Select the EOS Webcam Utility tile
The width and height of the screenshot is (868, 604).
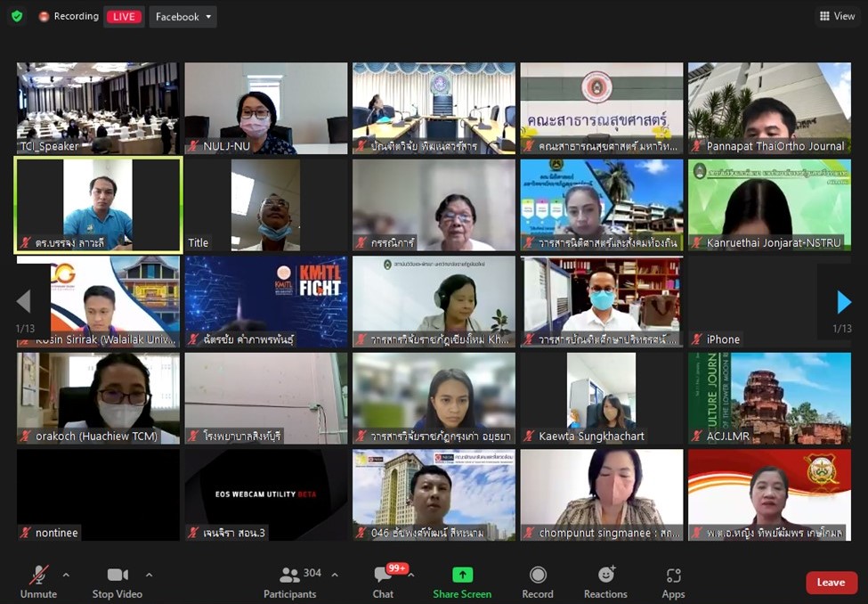click(265, 494)
